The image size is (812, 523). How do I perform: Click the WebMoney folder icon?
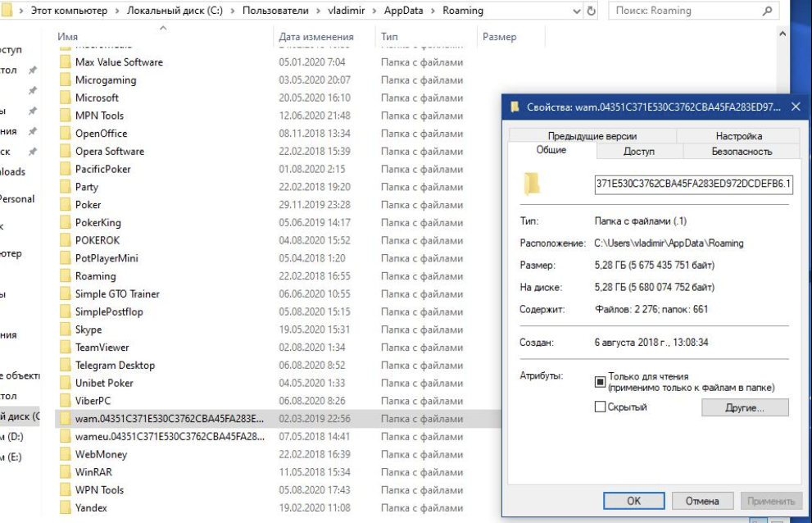coord(66,455)
